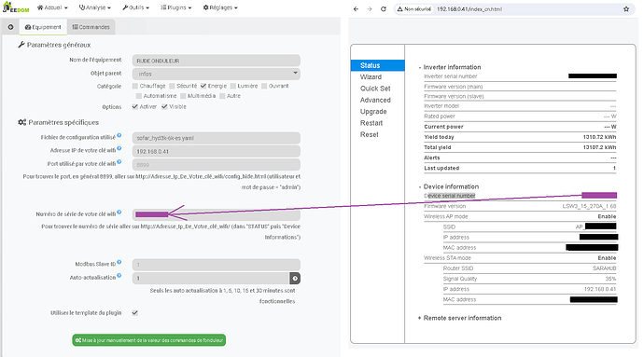Screen dimensions: 644x357
Task: Open the Analyse menu
Action: [95, 7]
